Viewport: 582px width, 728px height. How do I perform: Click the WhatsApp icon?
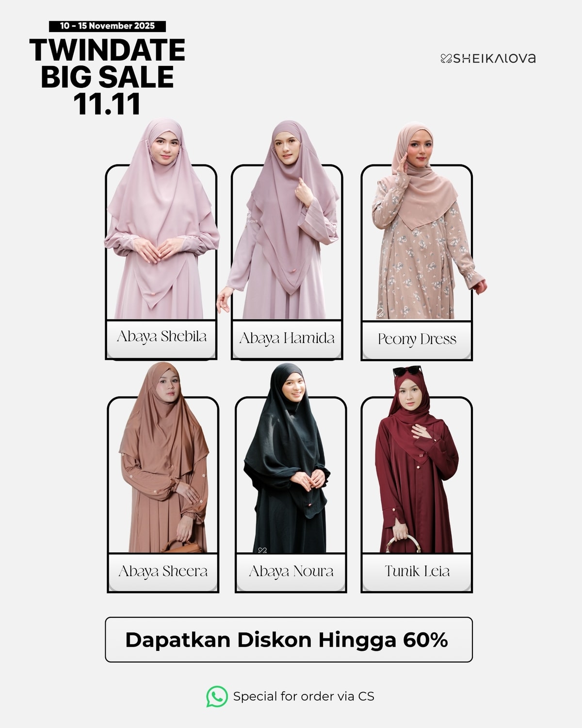(217, 696)
